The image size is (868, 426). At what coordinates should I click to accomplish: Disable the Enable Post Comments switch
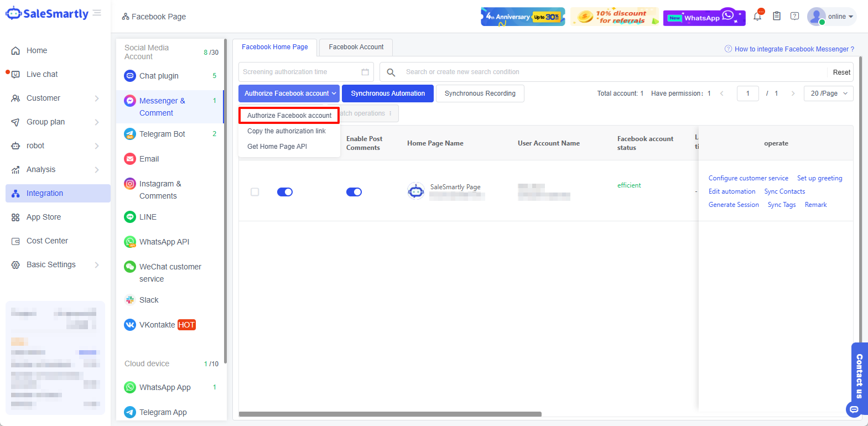coord(354,192)
